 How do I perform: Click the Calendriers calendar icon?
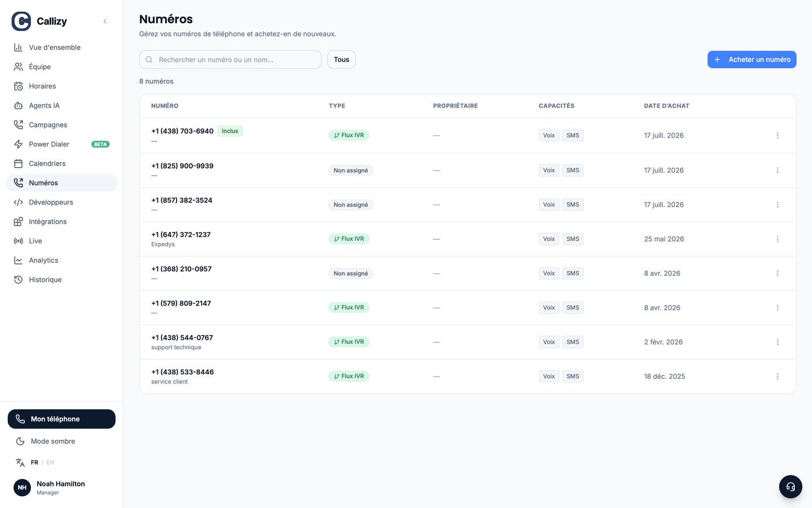(x=18, y=163)
